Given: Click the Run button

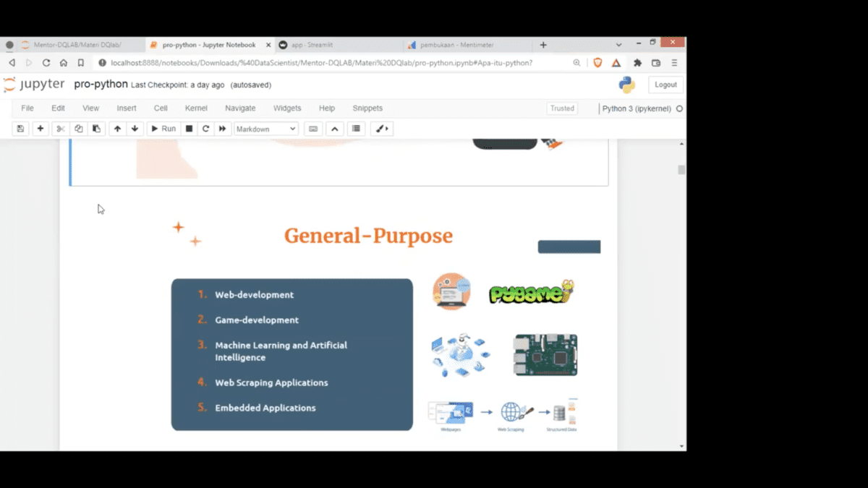Looking at the screenshot, I should click(x=163, y=129).
